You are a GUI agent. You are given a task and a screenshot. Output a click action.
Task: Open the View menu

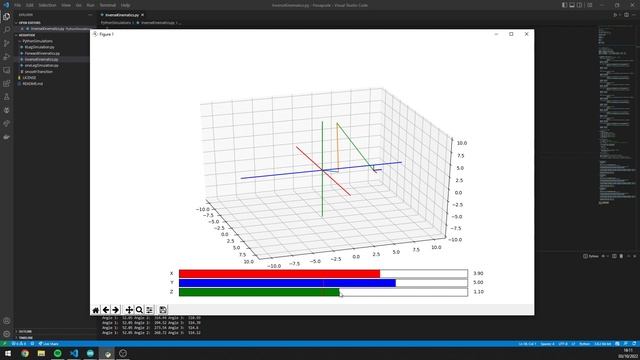tap(66, 5)
